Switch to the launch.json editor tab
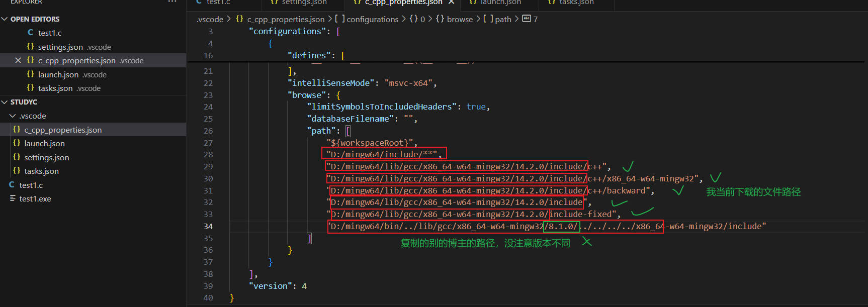The width and height of the screenshot is (868, 307). pyautogui.click(x=500, y=3)
